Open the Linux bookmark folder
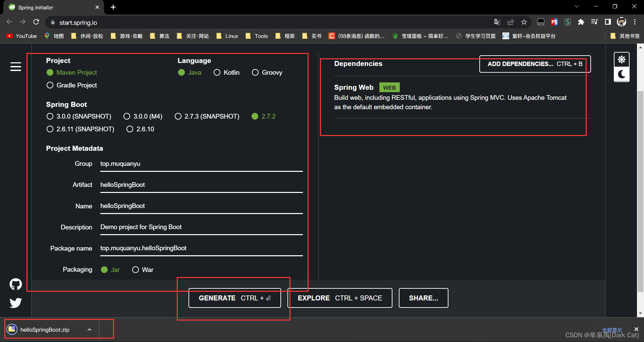The width and height of the screenshot is (644, 342). (227, 36)
